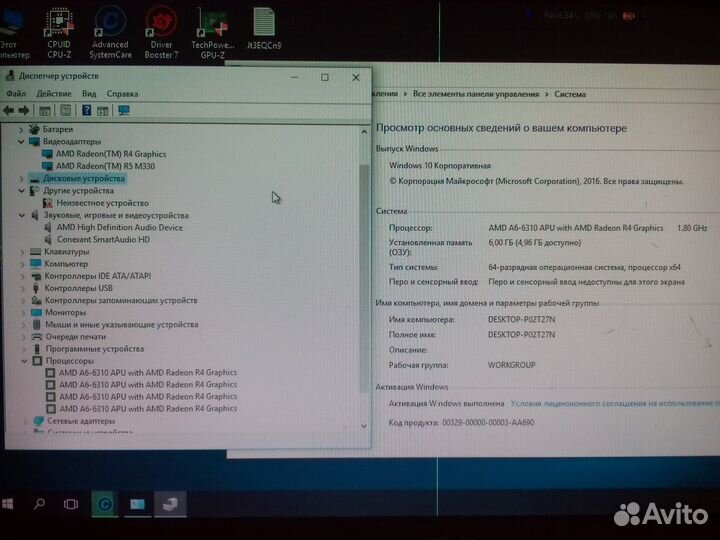
Task: Click the Система breadcrumb in System window
Action: (570, 94)
